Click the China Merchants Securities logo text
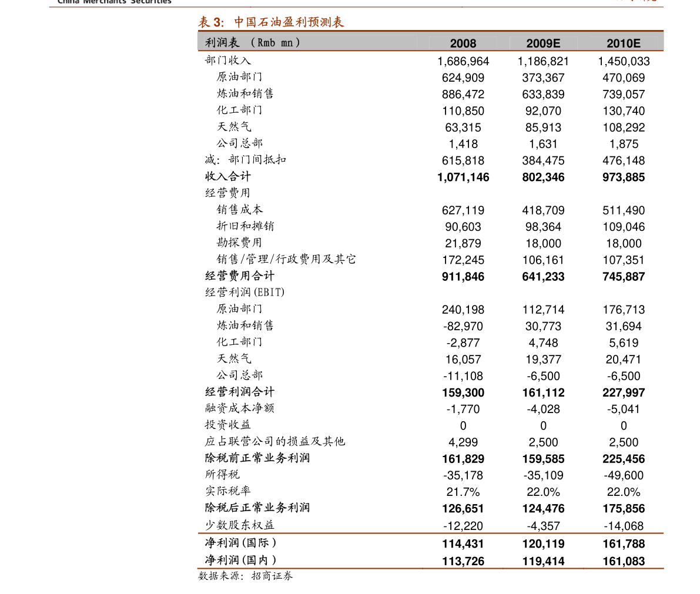Screen dimensions: 700x594 tap(115, 2)
